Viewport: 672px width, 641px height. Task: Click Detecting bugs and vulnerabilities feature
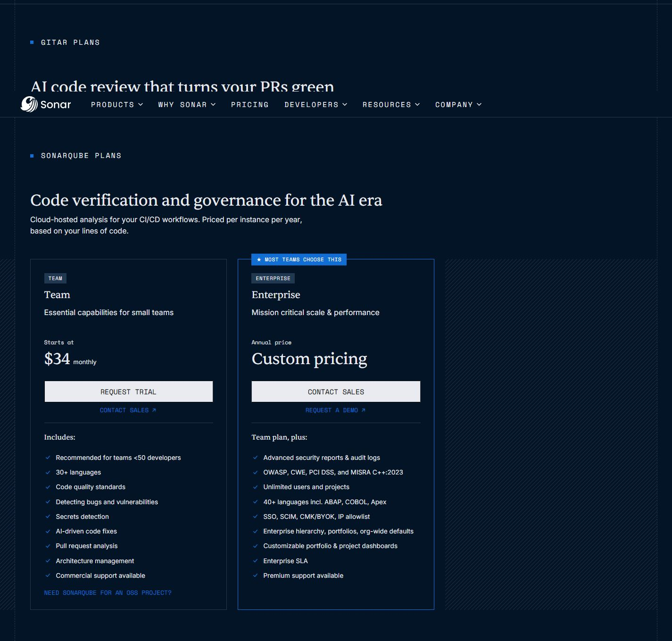(x=107, y=502)
